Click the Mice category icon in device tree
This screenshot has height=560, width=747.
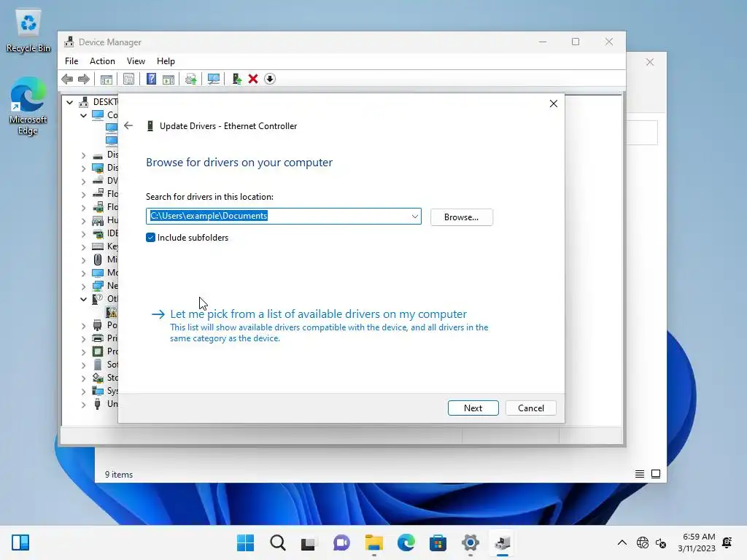tap(98, 260)
